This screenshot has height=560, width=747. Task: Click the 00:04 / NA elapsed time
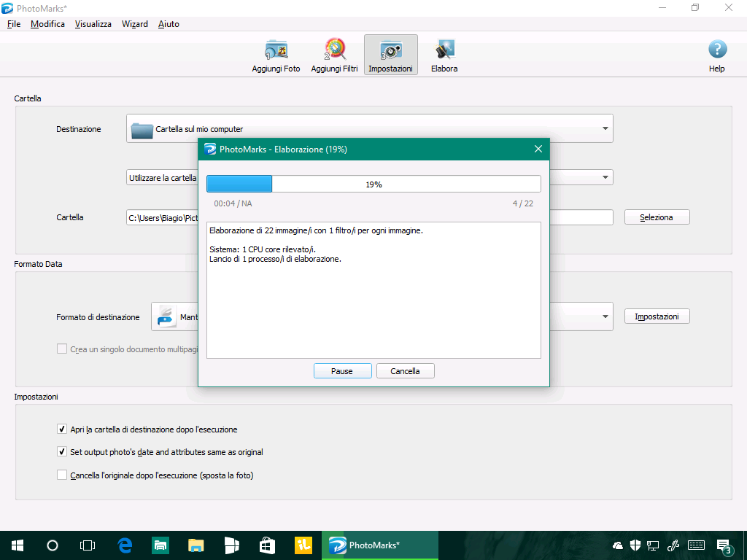pyautogui.click(x=233, y=203)
